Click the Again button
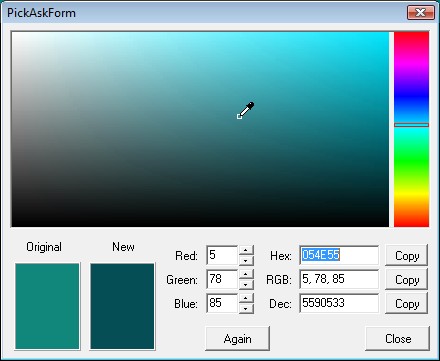 click(237, 339)
